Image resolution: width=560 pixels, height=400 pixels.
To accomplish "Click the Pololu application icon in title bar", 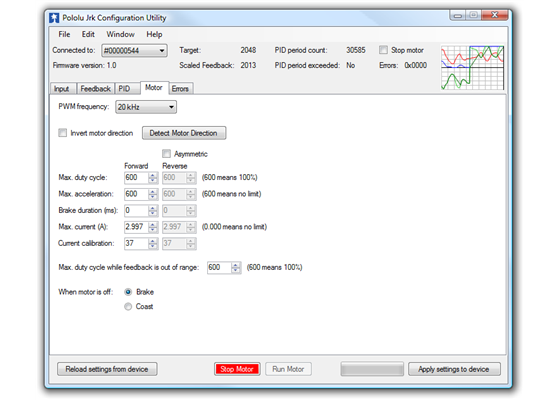I will (54, 18).
